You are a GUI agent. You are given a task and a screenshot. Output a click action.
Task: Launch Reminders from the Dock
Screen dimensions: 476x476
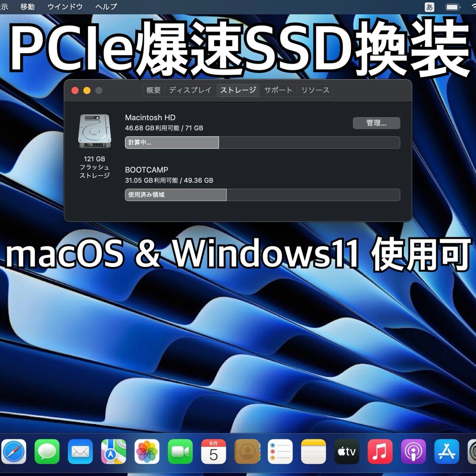[x=280, y=452]
